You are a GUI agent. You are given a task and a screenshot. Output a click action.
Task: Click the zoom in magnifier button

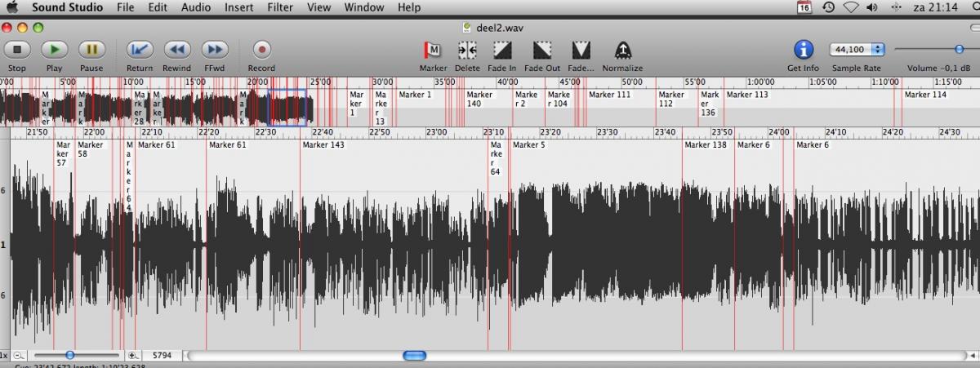pos(133,356)
